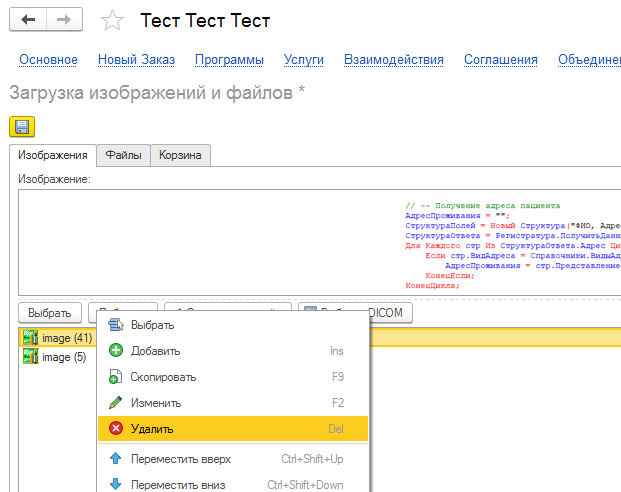Open the Корзина tab
Viewport: 621px width, 492px height.
pos(180,155)
